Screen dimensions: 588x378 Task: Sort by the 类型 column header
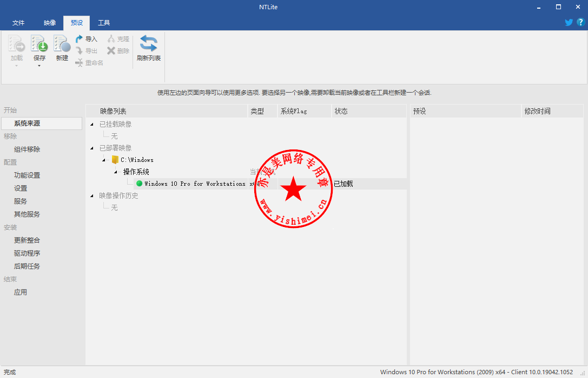click(262, 111)
